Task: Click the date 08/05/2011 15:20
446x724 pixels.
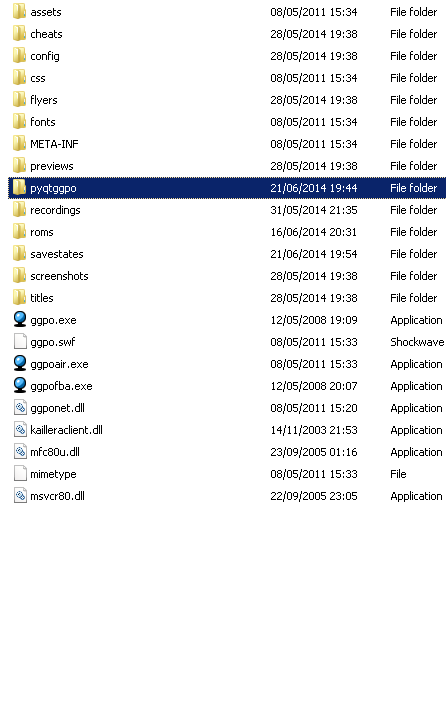Action: click(x=314, y=408)
